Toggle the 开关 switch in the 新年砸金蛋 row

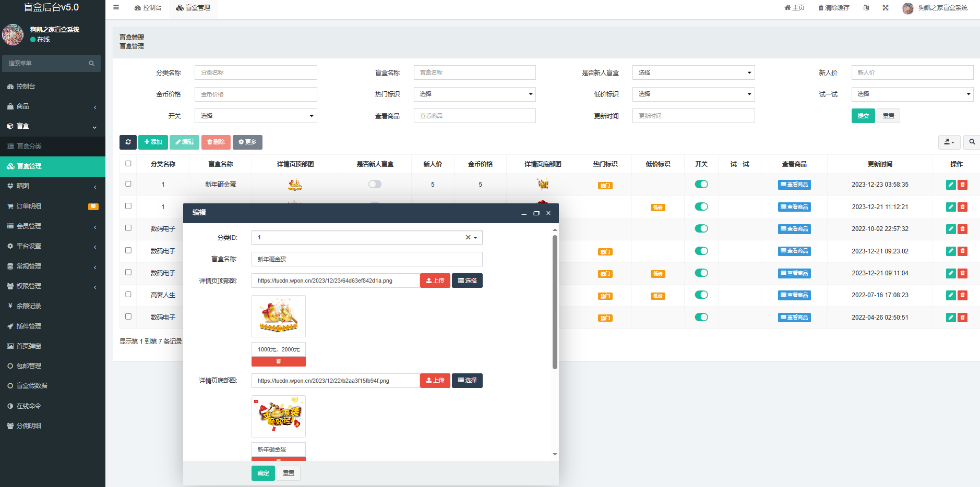pyautogui.click(x=701, y=184)
